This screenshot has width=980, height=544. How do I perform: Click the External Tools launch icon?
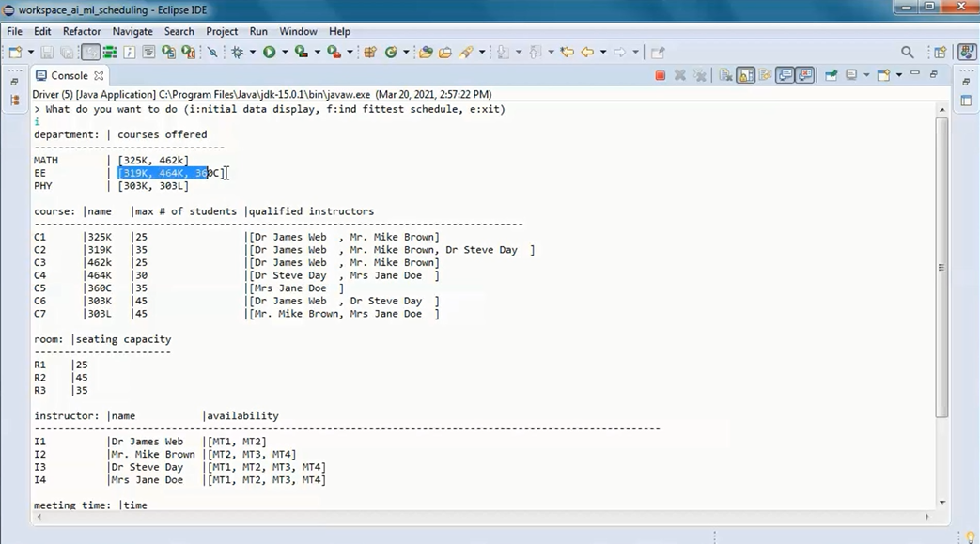[335, 52]
